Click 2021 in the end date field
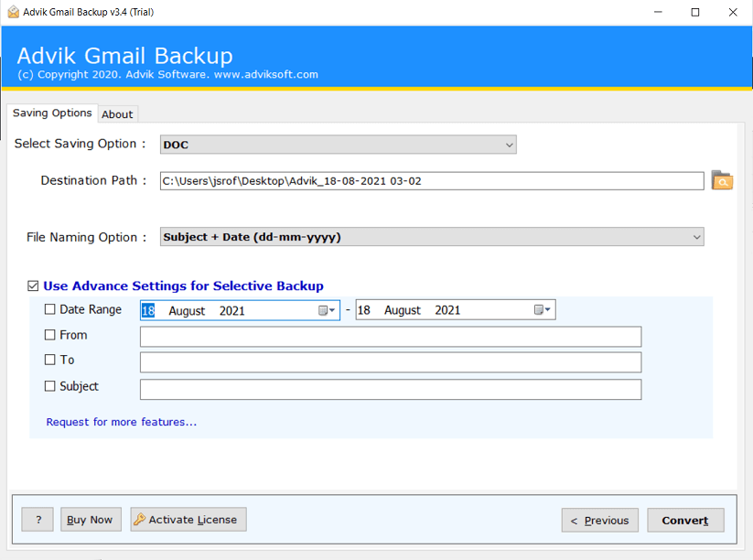Viewport: 753px width, 560px height. tap(447, 310)
